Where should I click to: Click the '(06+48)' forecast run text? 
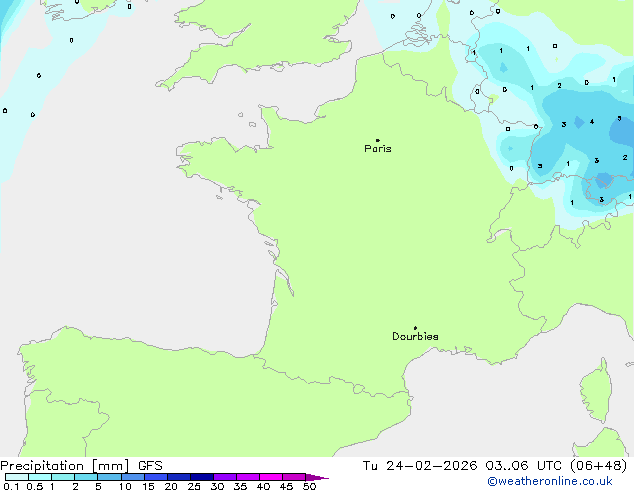pos(598,466)
